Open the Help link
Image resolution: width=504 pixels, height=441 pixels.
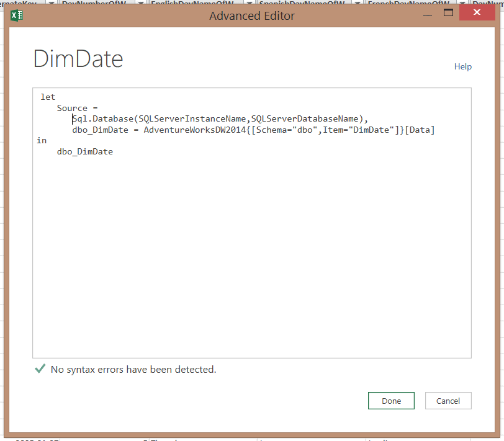click(462, 66)
